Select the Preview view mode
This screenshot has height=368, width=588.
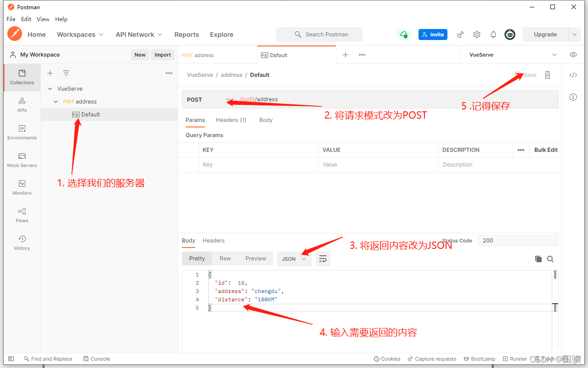256,259
